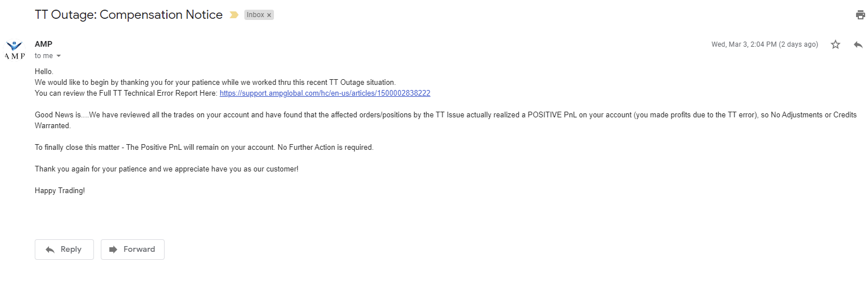Remove the Inbox label with its x
Viewport: 868px width, 282px height.
pyautogui.click(x=269, y=15)
